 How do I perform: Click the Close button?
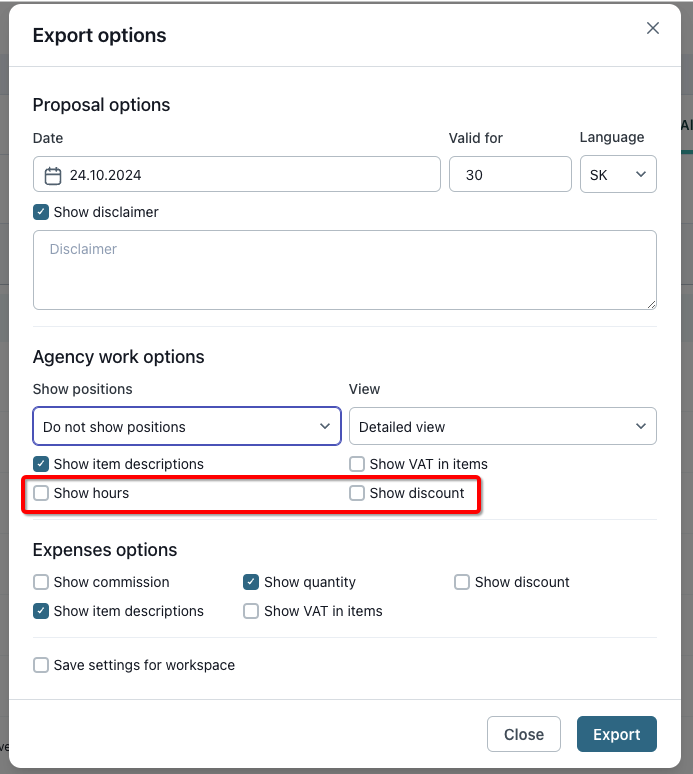pos(524,734)
